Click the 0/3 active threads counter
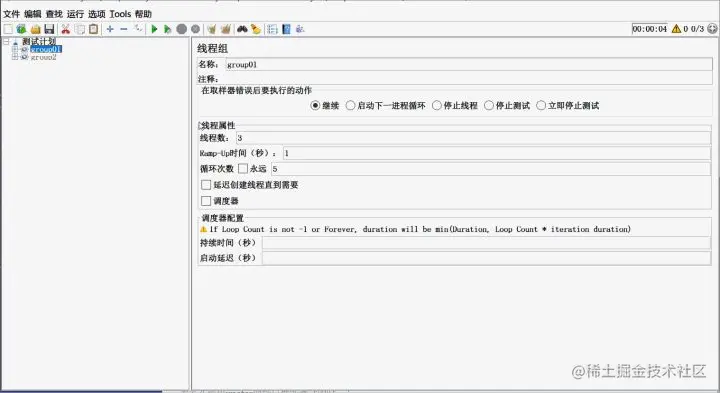 click(x=697, y=29)
